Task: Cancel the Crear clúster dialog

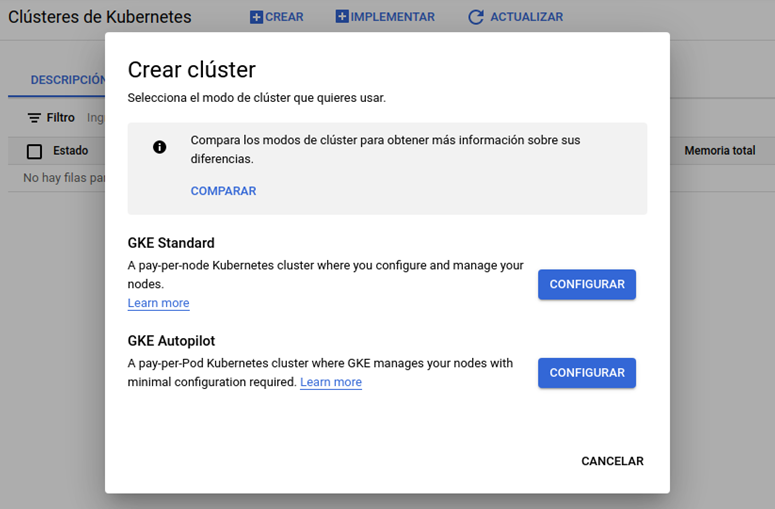Action: tap(612, 461)
